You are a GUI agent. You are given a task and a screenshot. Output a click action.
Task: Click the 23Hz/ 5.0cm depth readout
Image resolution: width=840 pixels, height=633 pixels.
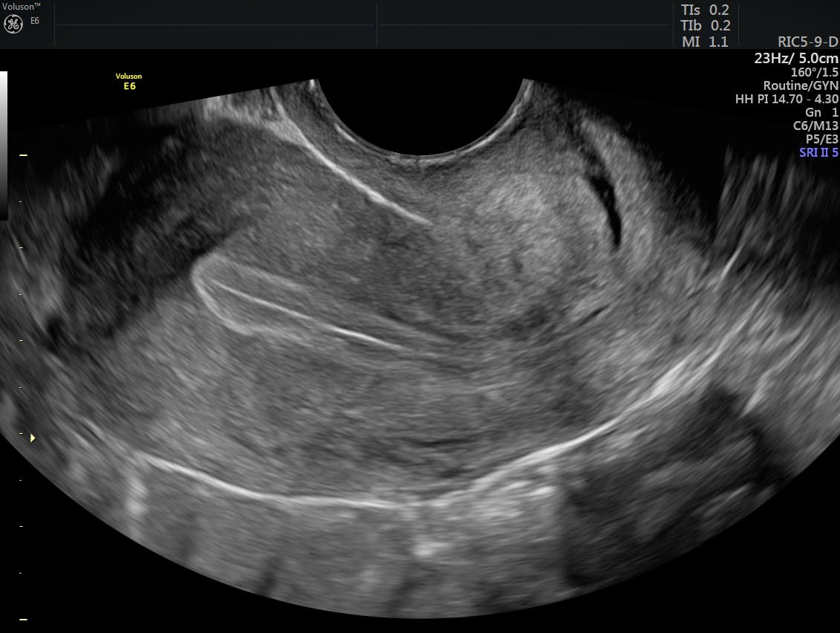tap(796, 57)
